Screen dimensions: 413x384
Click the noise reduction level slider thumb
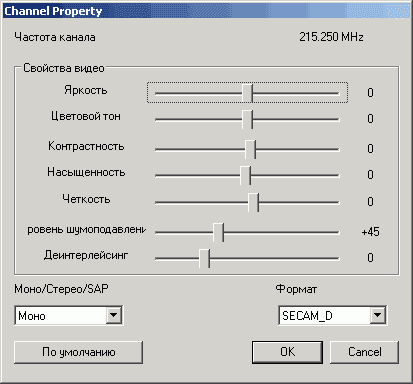218,232
